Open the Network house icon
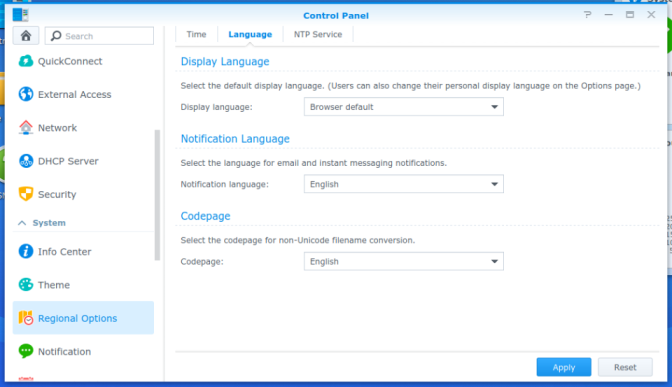 click(26, 127)
